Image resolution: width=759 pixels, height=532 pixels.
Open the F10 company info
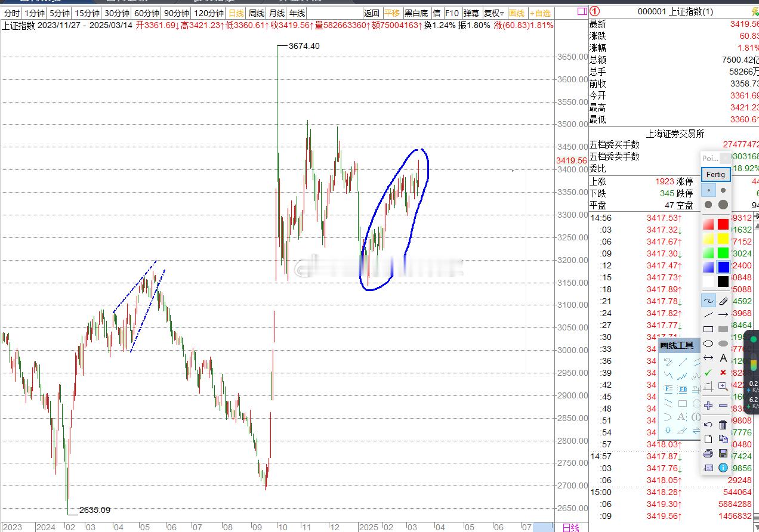point(452,13)
